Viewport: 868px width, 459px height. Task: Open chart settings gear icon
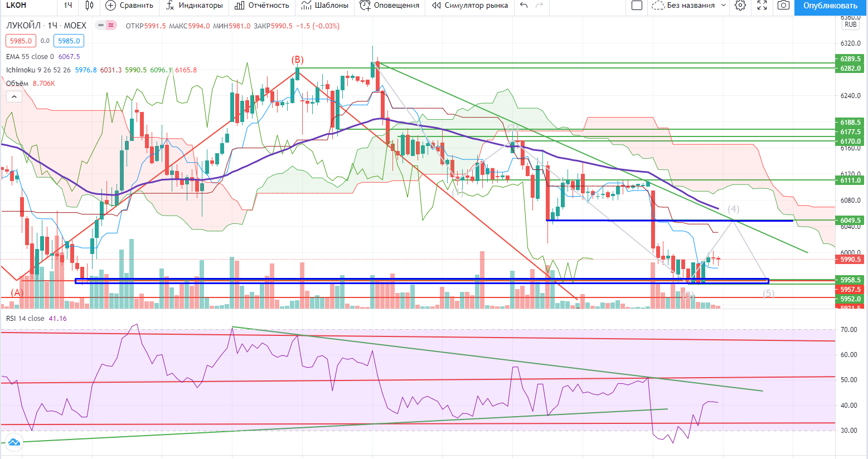coord(740,6)
